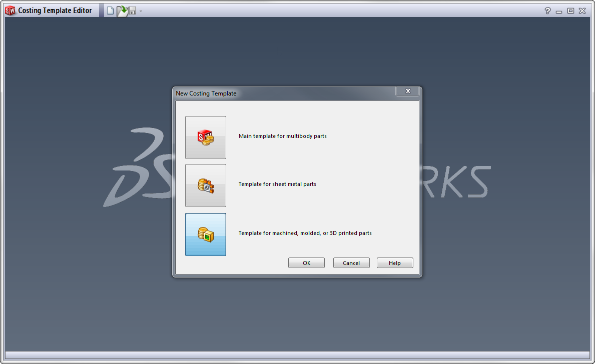Close the New Costing Template dialog with X
595x364 pixels.
pyautogui.click(x=408, y=91)
